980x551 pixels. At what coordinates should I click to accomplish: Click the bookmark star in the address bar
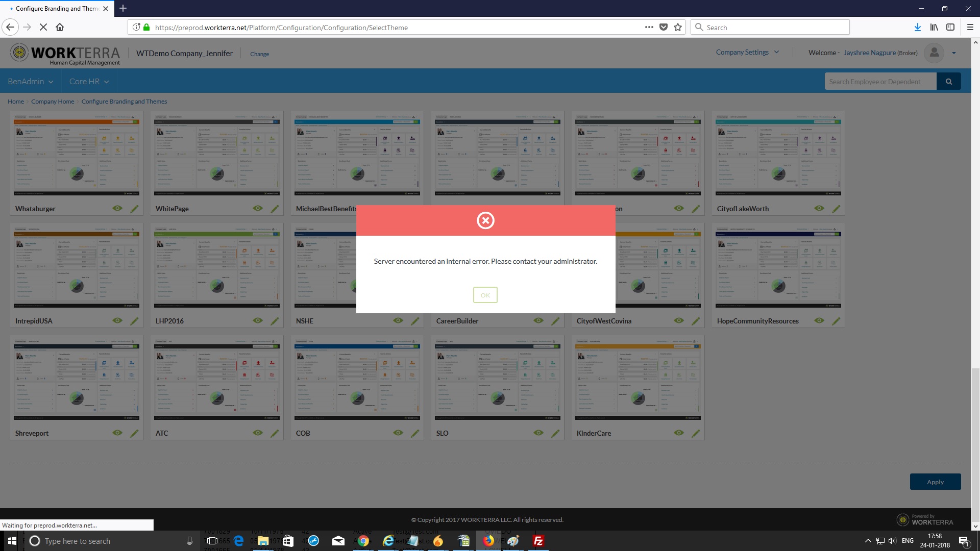click(678, 28)
